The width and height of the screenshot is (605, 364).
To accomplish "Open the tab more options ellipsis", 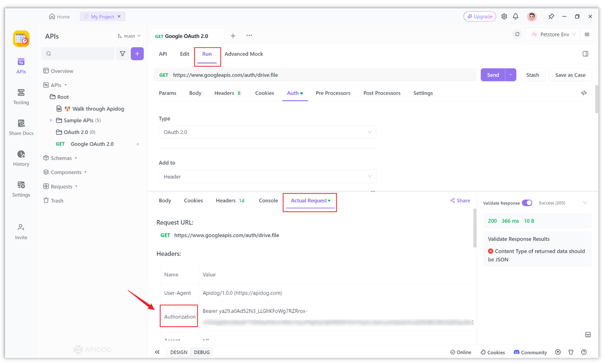I will click(x=249, y=36).
